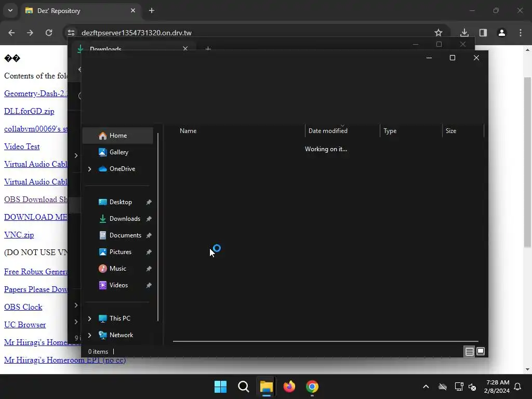Sort by Name column header
The image size is (532, 399).
click(188, 131)
